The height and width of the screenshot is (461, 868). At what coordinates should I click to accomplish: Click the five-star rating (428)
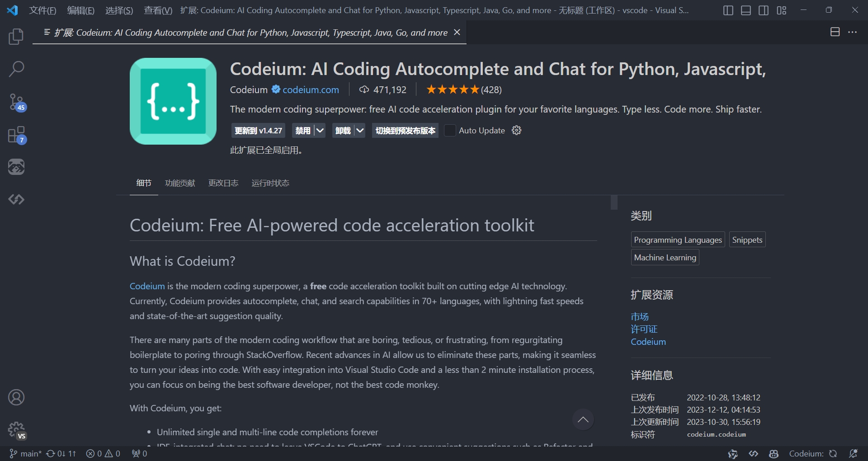[x=464, y=89]
